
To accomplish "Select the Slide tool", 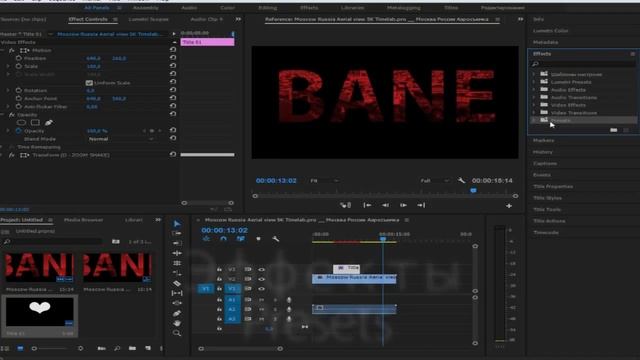I will (177, 303).
